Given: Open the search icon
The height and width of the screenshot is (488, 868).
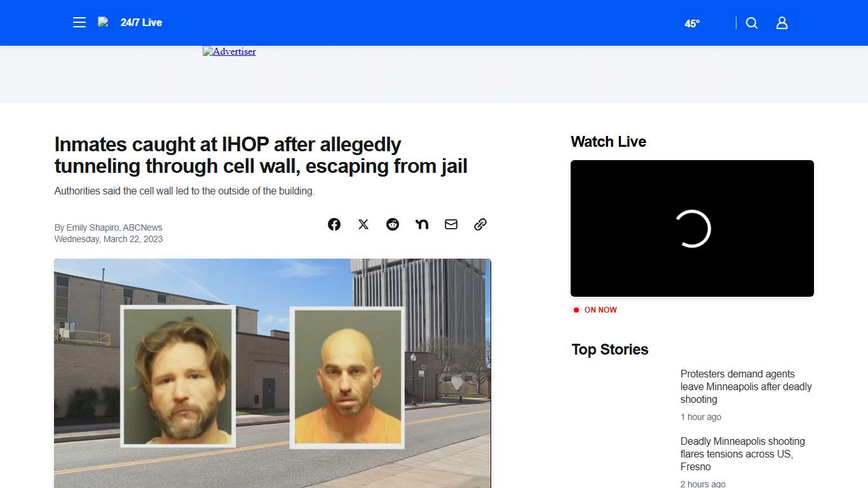Looking at the screenshot, I should pos(751,22).
